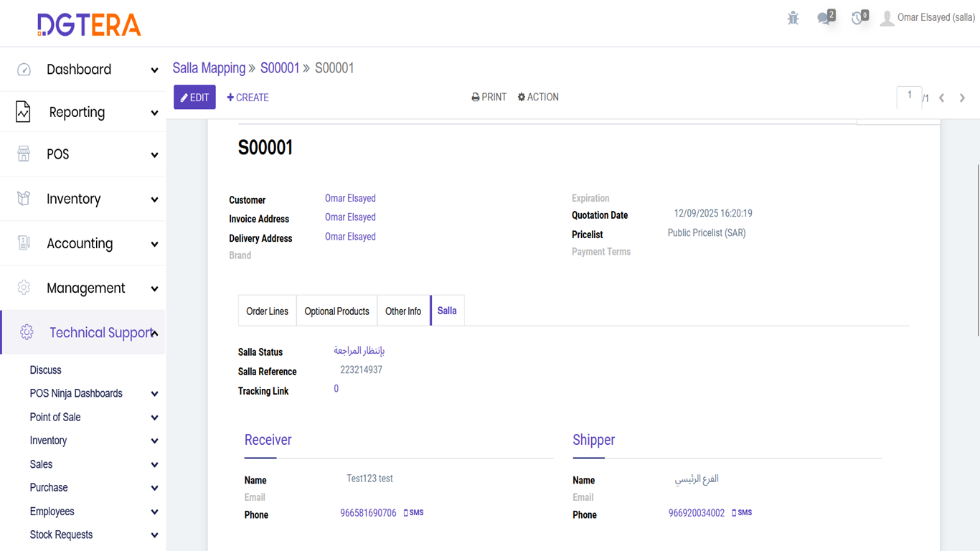Click the Inventory box icon in sidebar
This screenshot has width=980, height=551.
tap(24, 199)
